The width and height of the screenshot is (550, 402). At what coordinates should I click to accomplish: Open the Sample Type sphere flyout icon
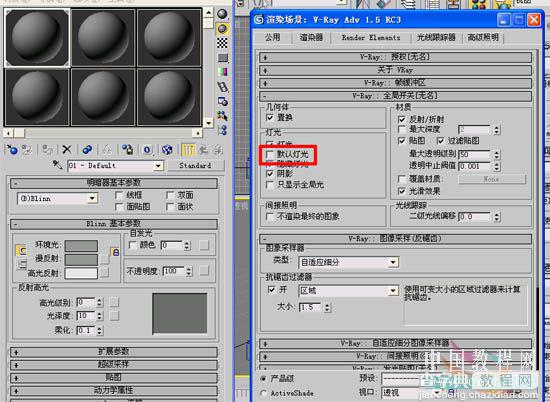(222, 14)
